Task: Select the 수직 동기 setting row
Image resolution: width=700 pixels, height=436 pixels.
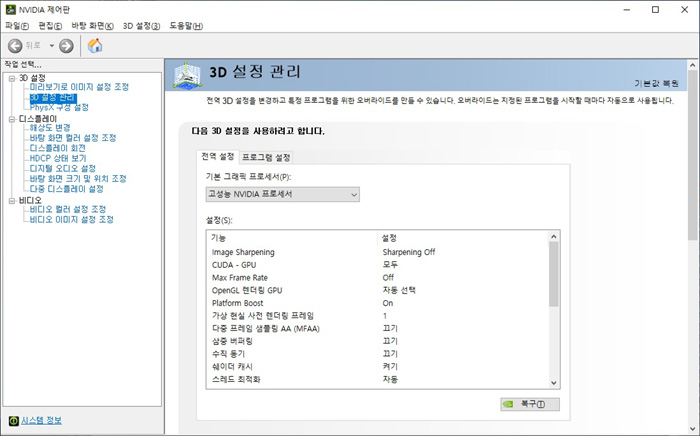Action: tap(378, 354)
